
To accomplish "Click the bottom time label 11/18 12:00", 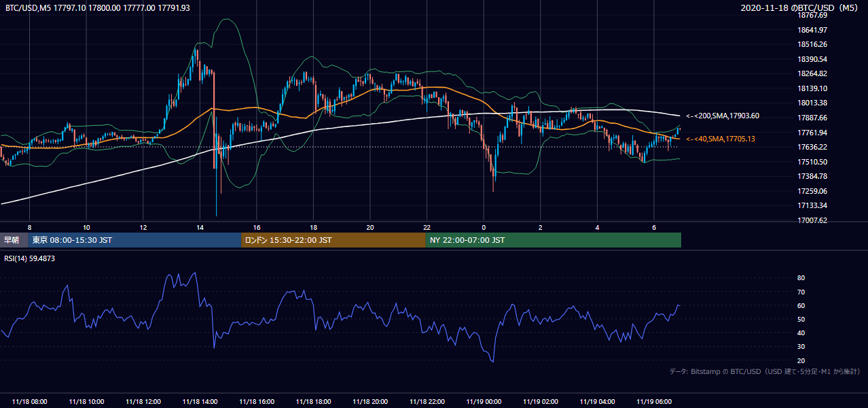I will [x=143, y=402].
